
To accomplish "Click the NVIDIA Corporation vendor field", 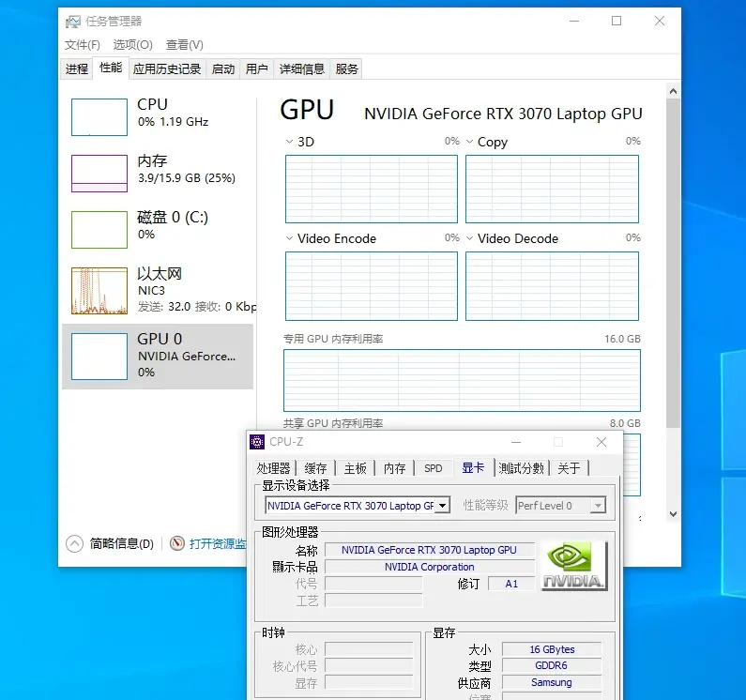I will click(430, 567).
